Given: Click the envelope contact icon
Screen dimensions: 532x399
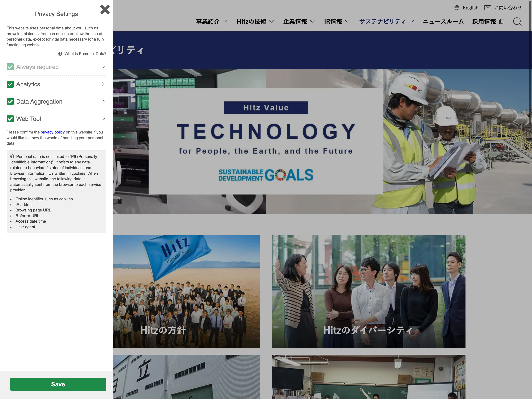Looking at the screenshot, I should point(487,8).
